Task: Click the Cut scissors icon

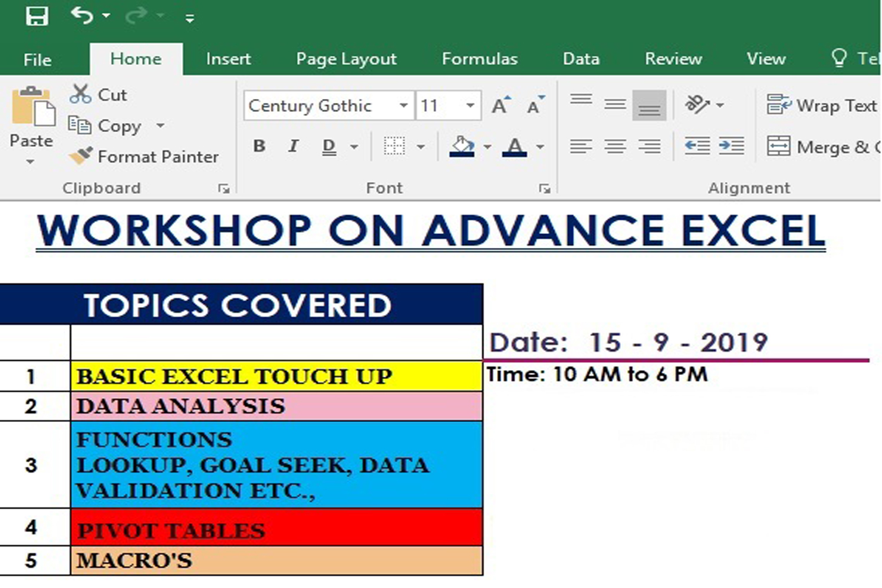Action: 80,94
